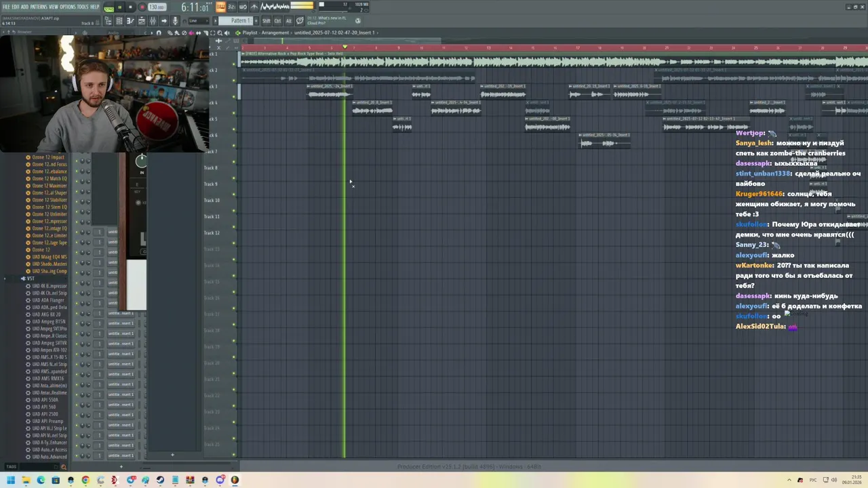Click the Alt button
Image resolution: width=868 pixels, height=488 pixels.
pyautogui.click(x=289, y=21)
